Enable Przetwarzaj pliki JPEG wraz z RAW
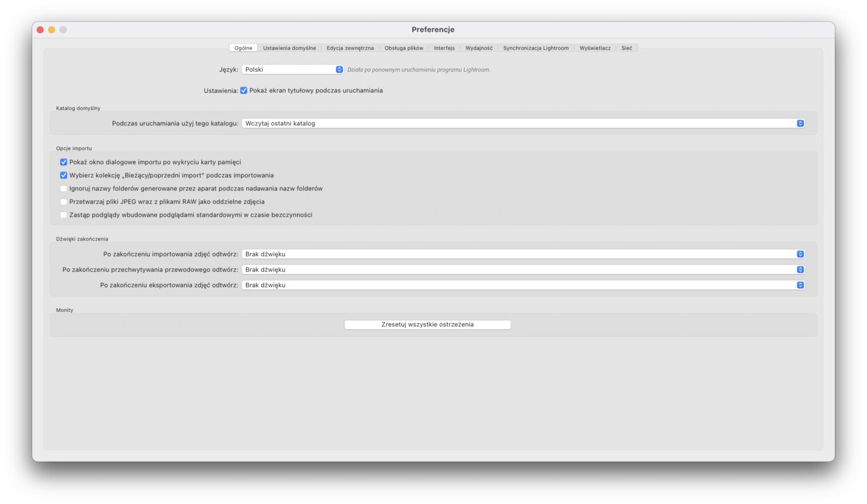 64,202
